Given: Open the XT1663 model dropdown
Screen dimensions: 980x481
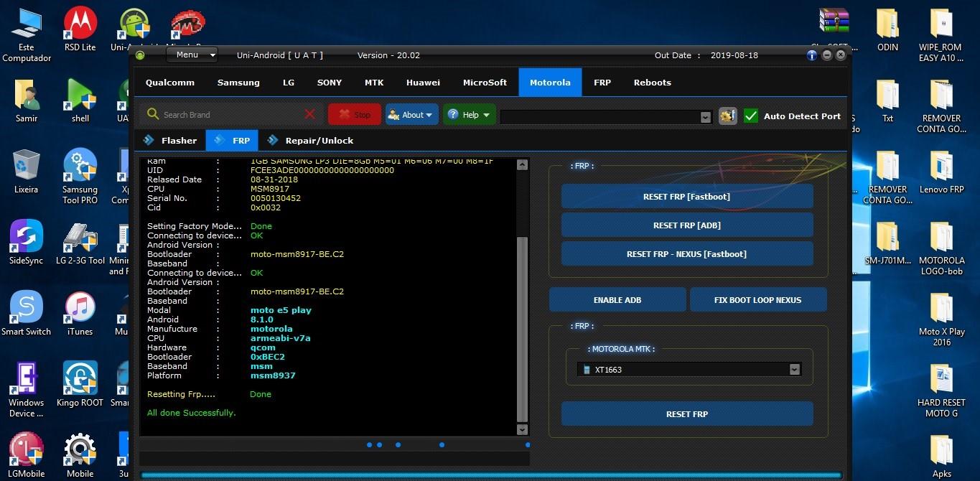Looking at the screenshot, I should (794, 370).
